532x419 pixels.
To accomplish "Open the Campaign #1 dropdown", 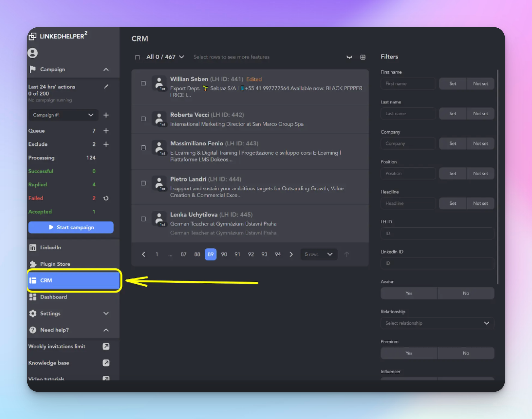I will click(63, 115).
